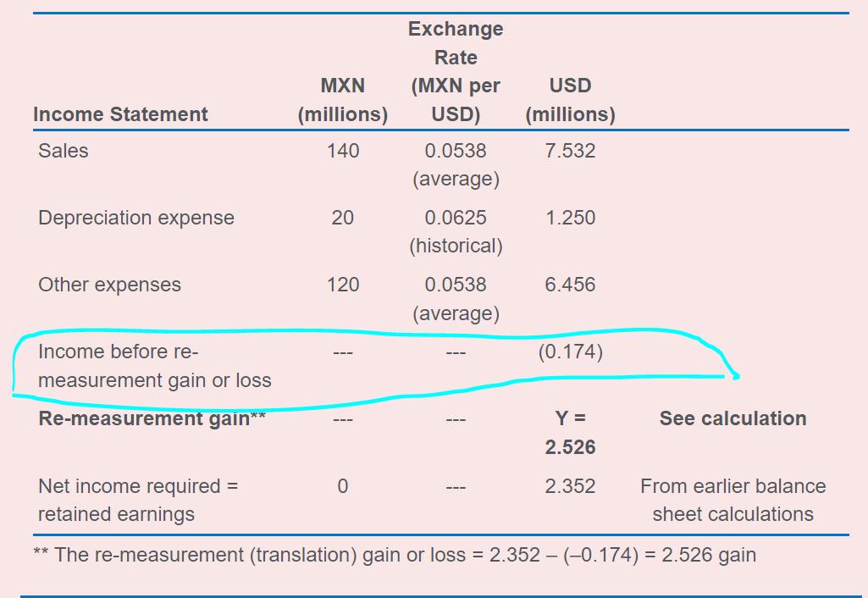
Task: Select the Depreciation expense row label
Action: [136, 218]
